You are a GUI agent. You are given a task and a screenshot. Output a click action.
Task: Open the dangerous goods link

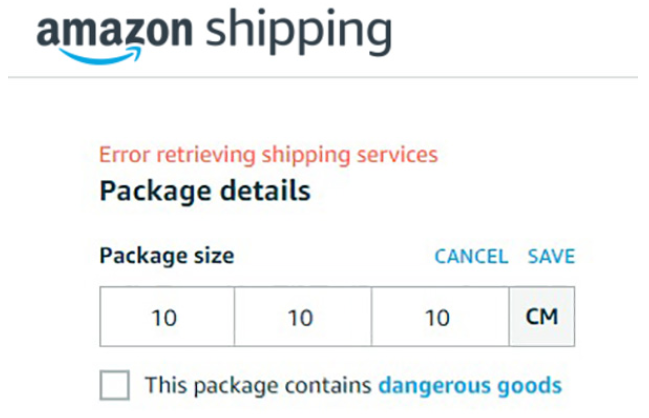pos(470,385)
